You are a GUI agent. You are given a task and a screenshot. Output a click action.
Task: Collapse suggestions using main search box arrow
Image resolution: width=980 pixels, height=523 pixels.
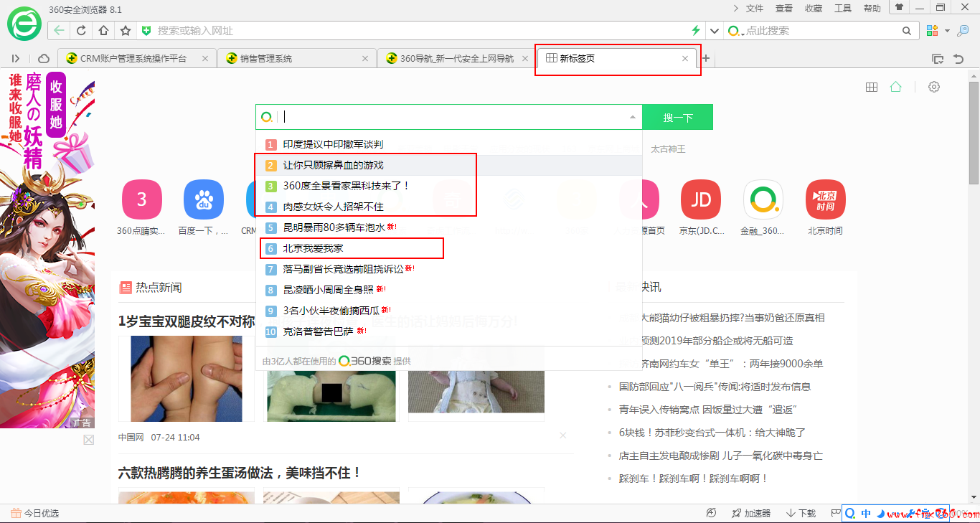coord(633,117)
